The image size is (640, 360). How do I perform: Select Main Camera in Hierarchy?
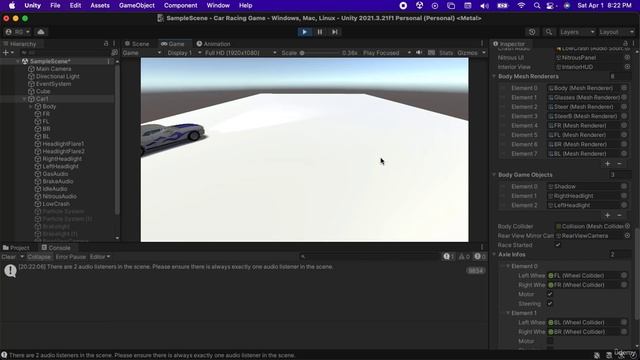[x=53, y=69]
